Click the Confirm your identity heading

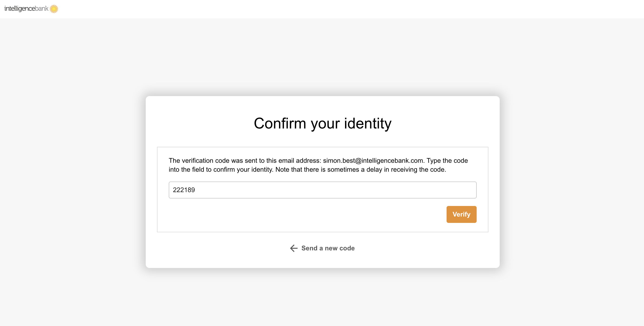[x=322, y=123]
